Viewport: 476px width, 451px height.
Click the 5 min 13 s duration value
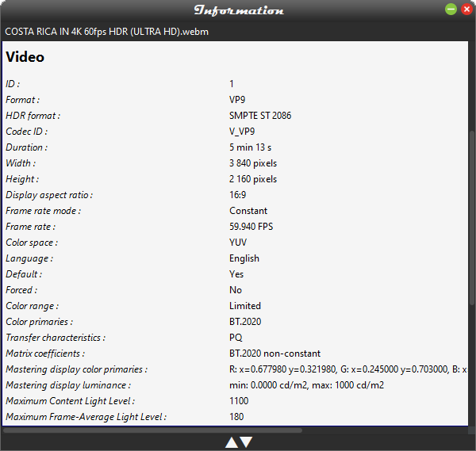coord(250,147)
